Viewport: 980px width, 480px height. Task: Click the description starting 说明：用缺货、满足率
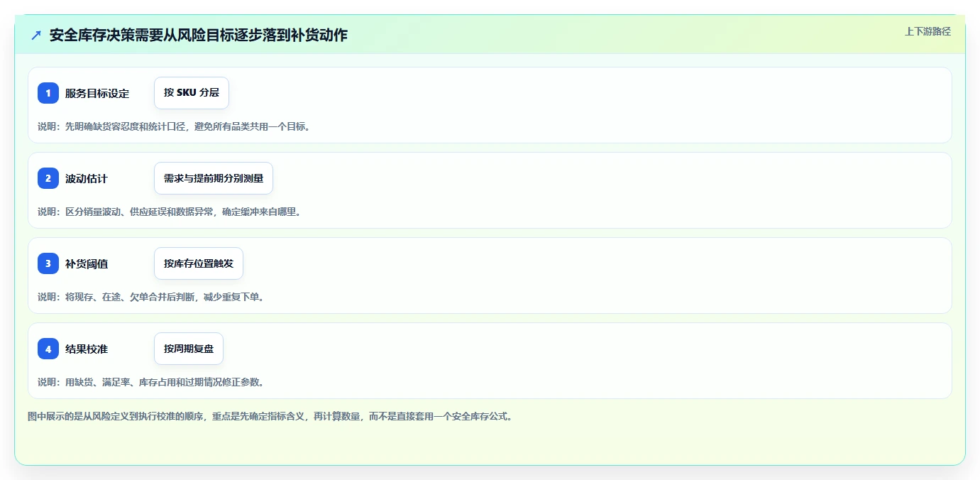(x=151, y=382)
